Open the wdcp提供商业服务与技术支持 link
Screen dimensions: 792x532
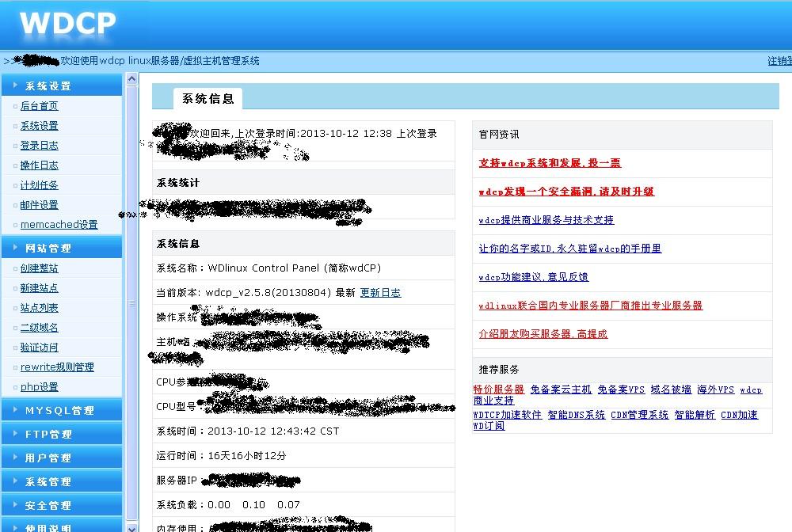point(546,220)
